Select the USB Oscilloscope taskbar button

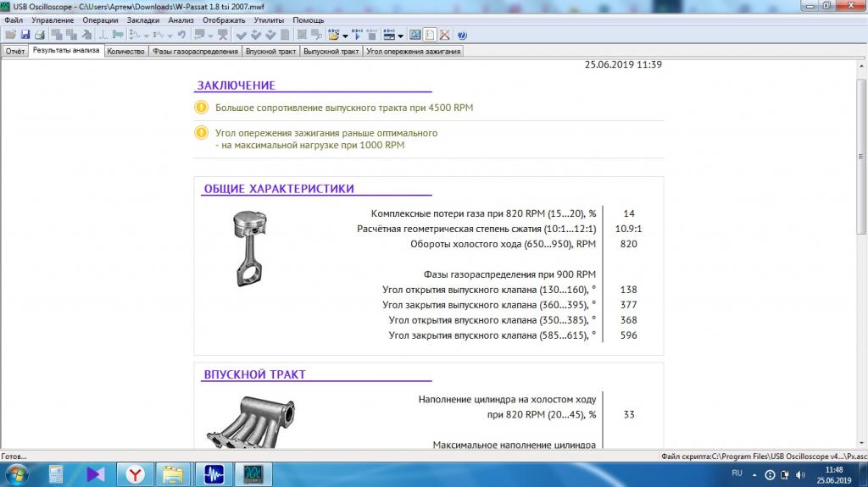pyautogui.click(x=253, y=474)
